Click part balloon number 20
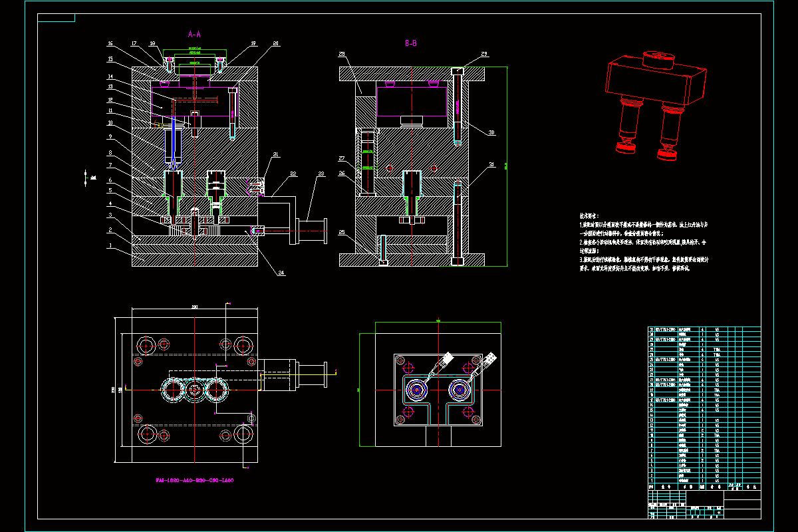Image resolution: width=798 pixels, height=532 pixels. tap(276, 43)
